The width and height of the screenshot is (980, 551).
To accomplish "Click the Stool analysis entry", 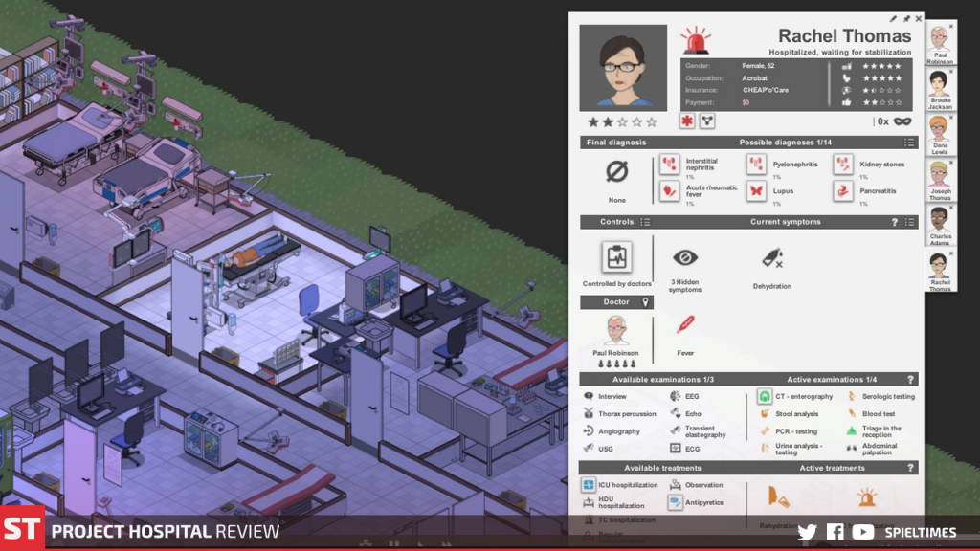I will coord(789,413).
